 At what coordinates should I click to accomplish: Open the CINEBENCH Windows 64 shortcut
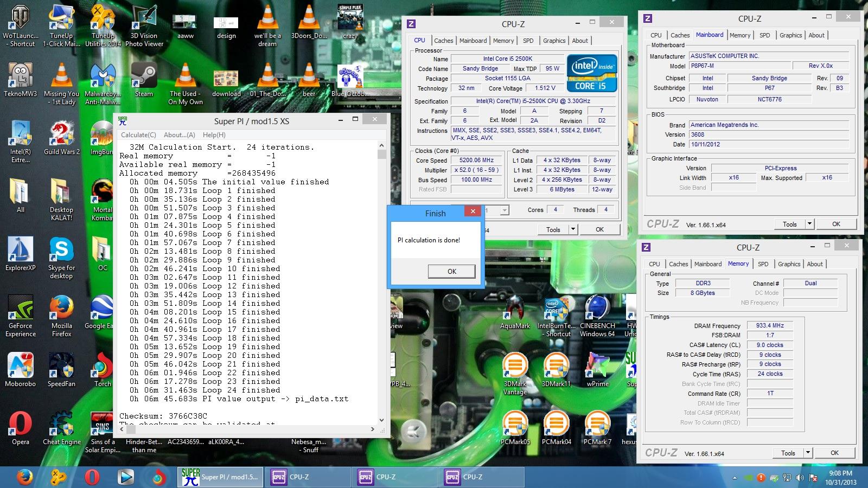tap(597, 316)
